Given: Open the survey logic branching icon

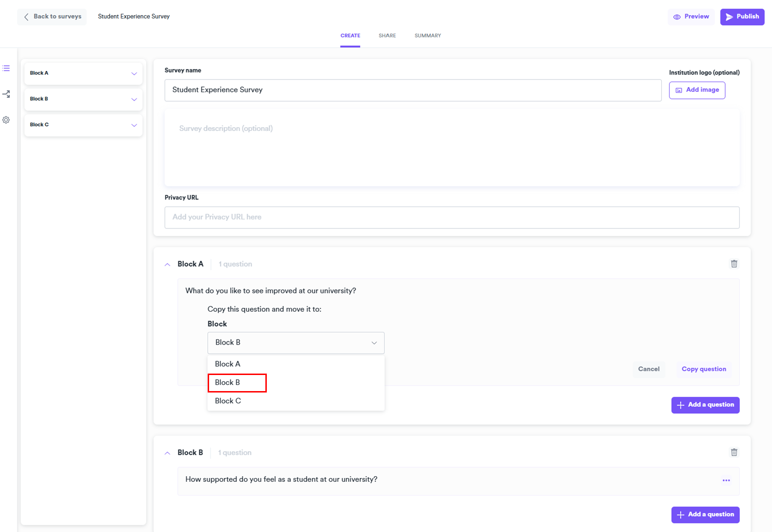Looking at the screenshot, I should pos(6,94).
